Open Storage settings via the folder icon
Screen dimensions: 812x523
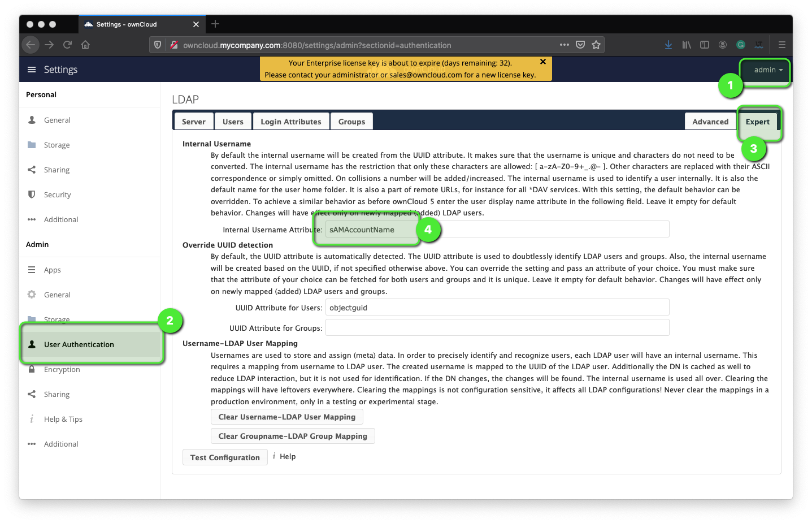click(x=32, y=145)
